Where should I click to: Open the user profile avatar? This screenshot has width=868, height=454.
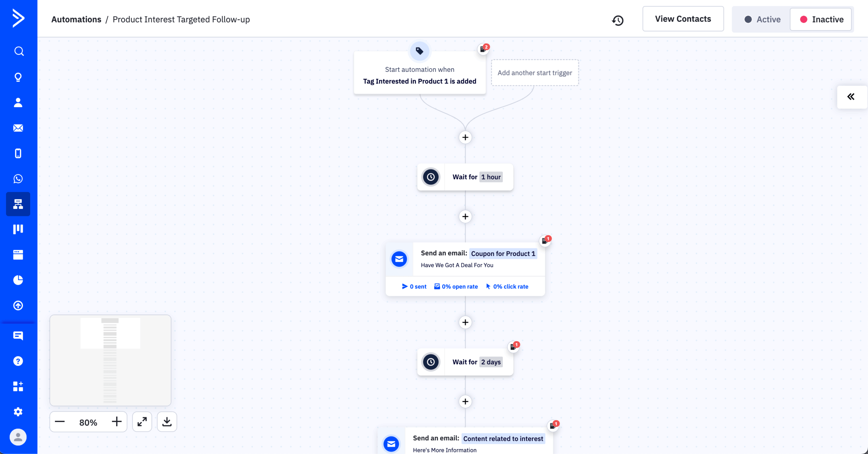coord(18,437)
